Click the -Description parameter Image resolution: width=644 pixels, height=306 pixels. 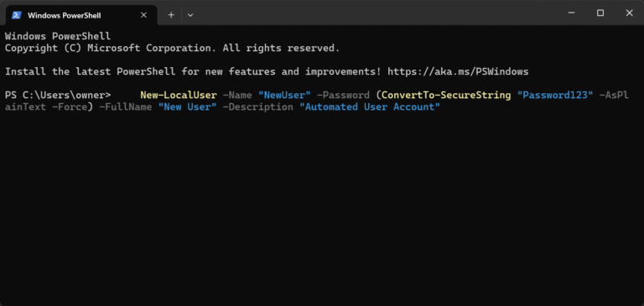tap(258, 107)
